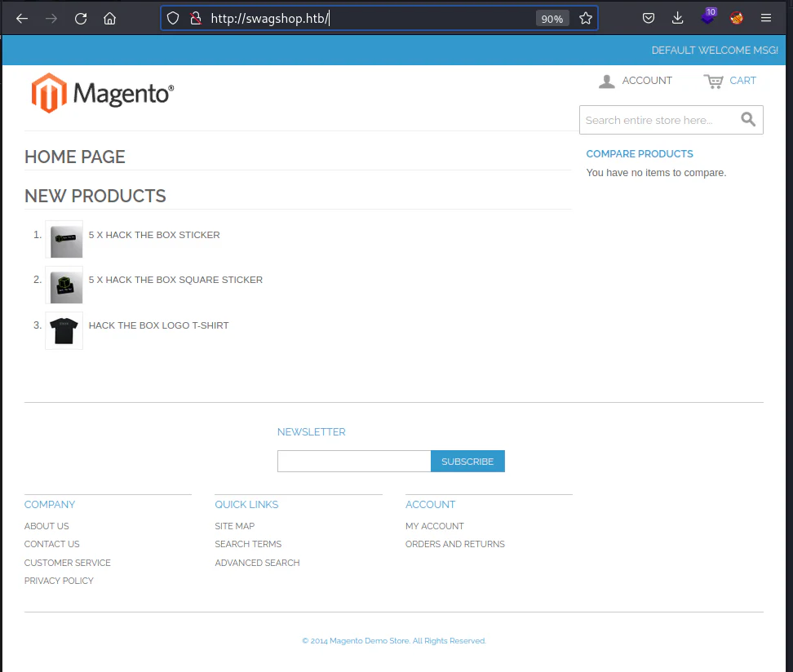Open the Cart in header
The height and width of the screenshot is (672, 793).
point(730,81)
